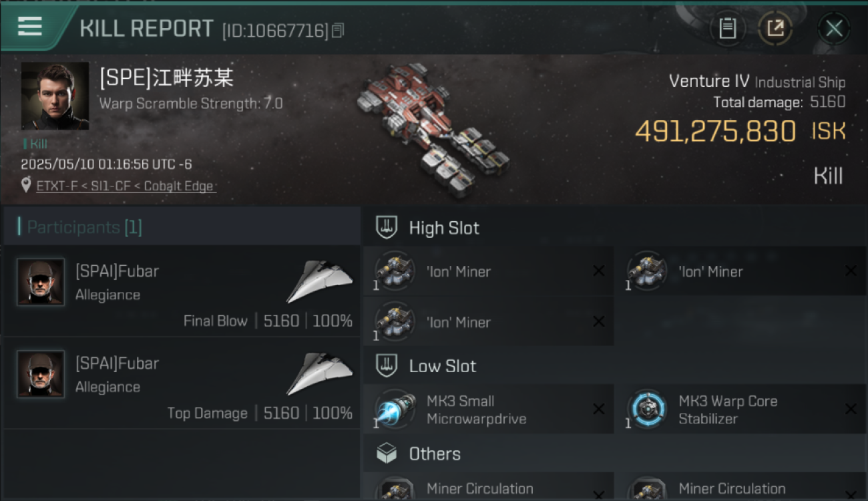This screenshot has height=501, width=868.
Task: Tap the High Slot header icon
Action: coord(387,228)
